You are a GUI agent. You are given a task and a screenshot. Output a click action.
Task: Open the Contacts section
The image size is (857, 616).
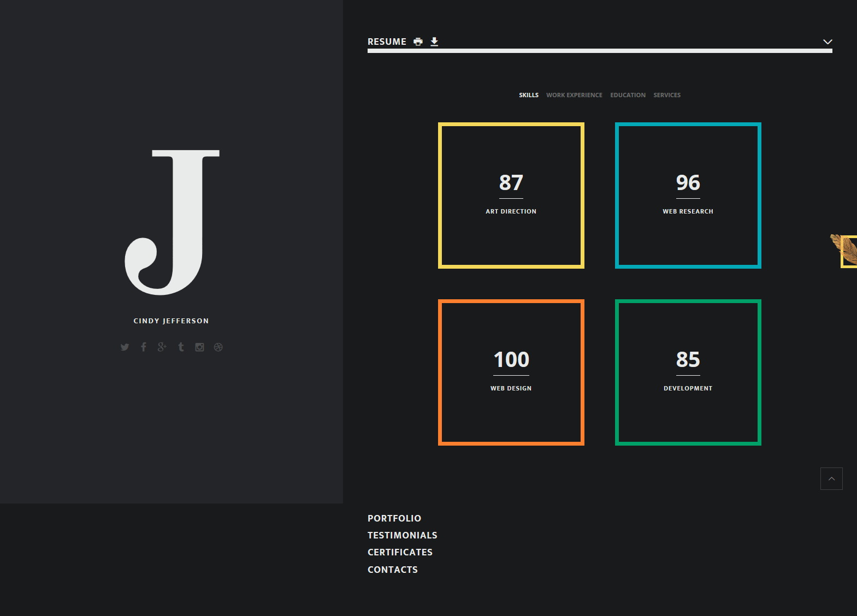pos(393,570)
